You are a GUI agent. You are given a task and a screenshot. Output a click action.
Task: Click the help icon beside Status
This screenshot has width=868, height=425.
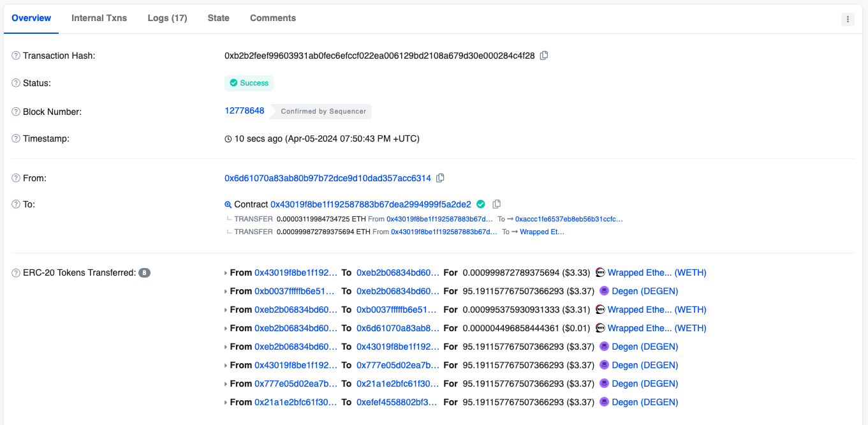click(x=16, y=84)
